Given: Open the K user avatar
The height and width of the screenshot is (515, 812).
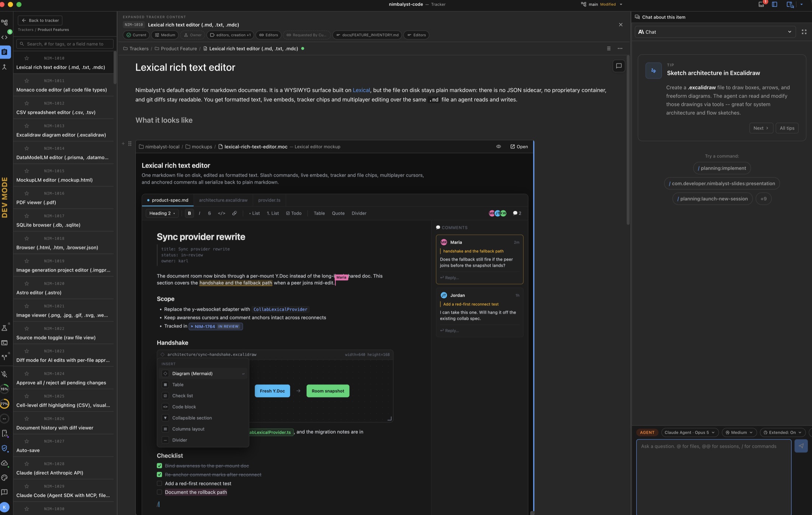Looking at the screenshot, I should 4,507.
